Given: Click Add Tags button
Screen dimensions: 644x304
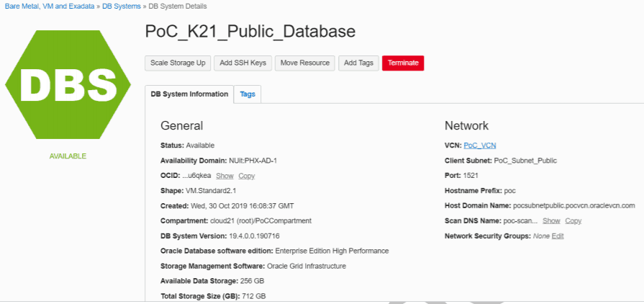Looking at the screenshot, I should coord(358,63).
